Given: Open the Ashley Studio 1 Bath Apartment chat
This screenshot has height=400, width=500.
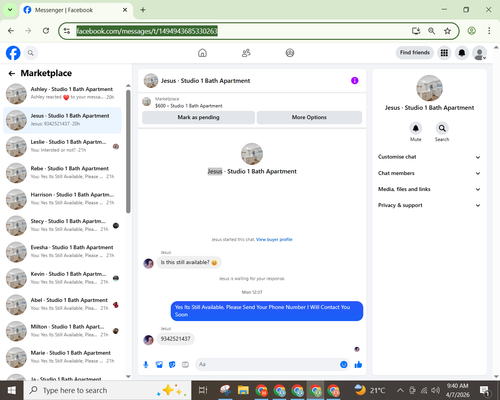Looking at the screenshot, I should tap(62, 93).
